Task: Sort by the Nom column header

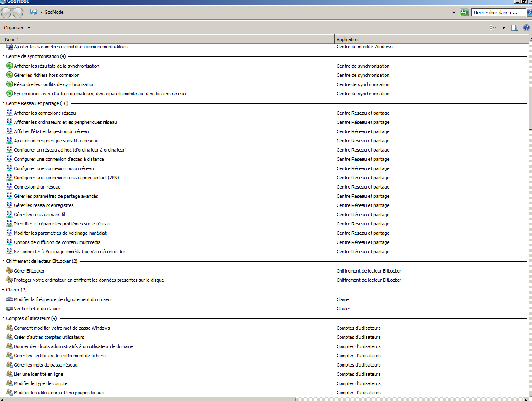Action: coord(167,39)
